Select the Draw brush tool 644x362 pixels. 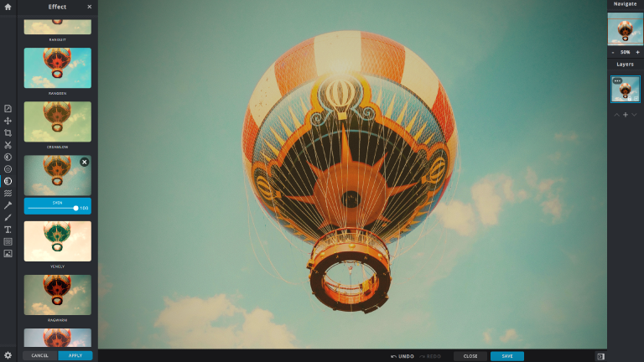(x=8, y=217)
